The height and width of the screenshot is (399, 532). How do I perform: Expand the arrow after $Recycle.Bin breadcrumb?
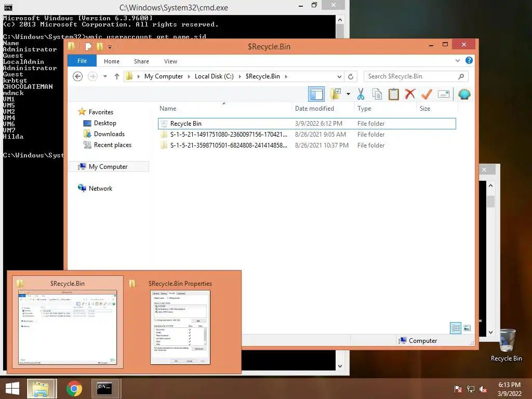286,76
